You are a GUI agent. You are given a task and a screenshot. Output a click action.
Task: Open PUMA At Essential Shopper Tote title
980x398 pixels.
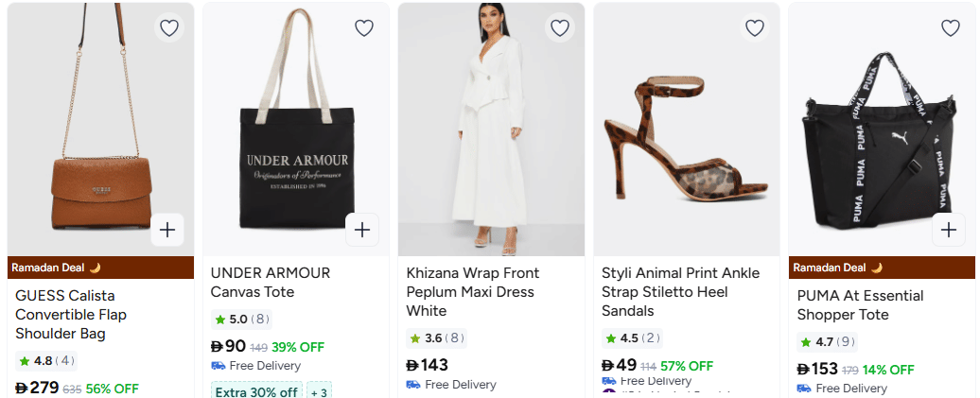coord(860,304)
